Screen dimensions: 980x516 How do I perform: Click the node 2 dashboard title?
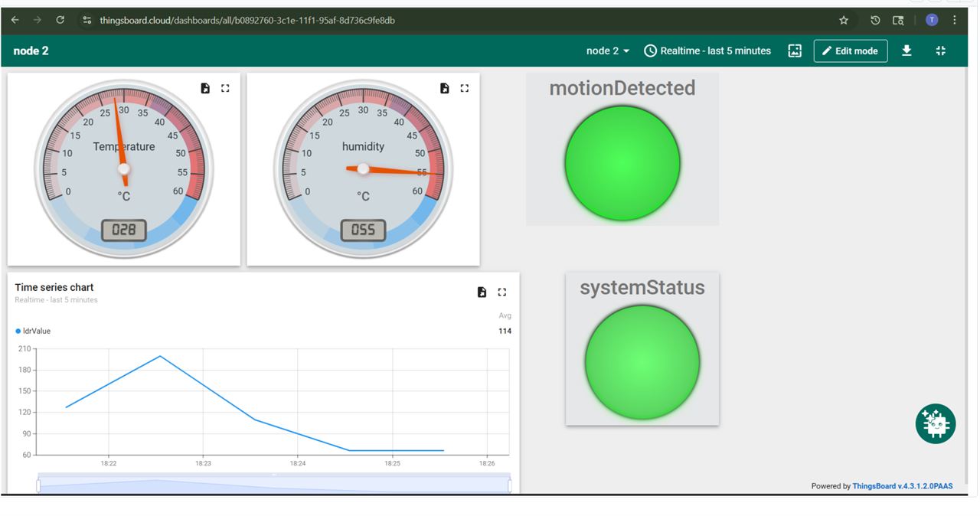(31, 51)
